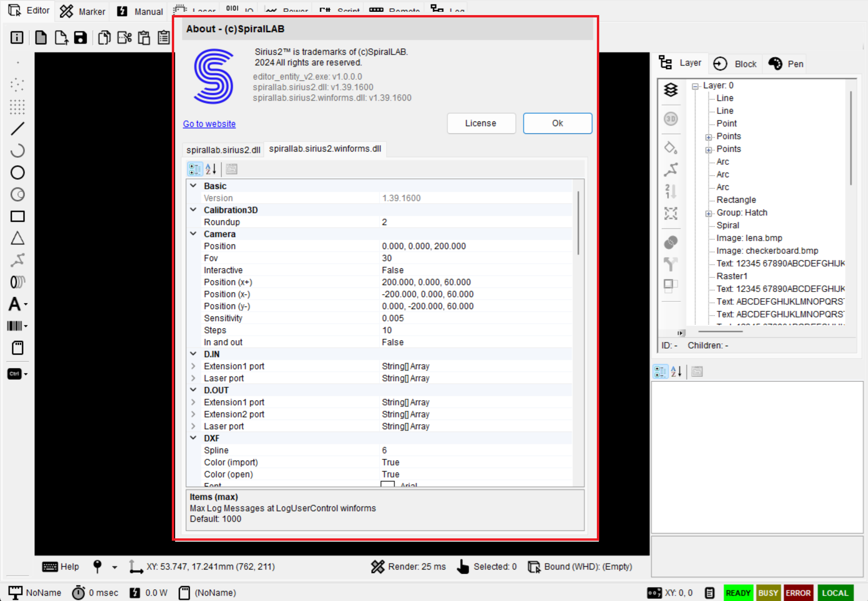Select Image: lena.bmp in layer tree
The height and width of the screenshot is (601, 868).
click(749, 238)
